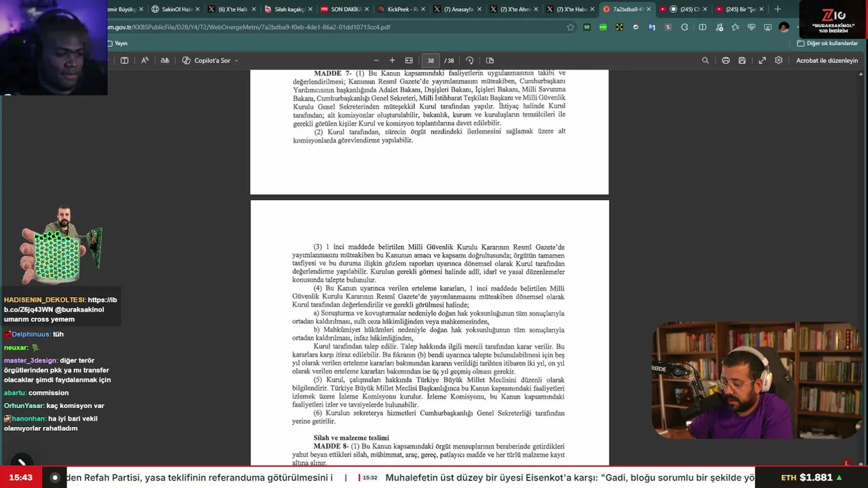Screen dimensions: 868x488
Task: Enter PDF full screen mode
Action: tap(762, 60)
